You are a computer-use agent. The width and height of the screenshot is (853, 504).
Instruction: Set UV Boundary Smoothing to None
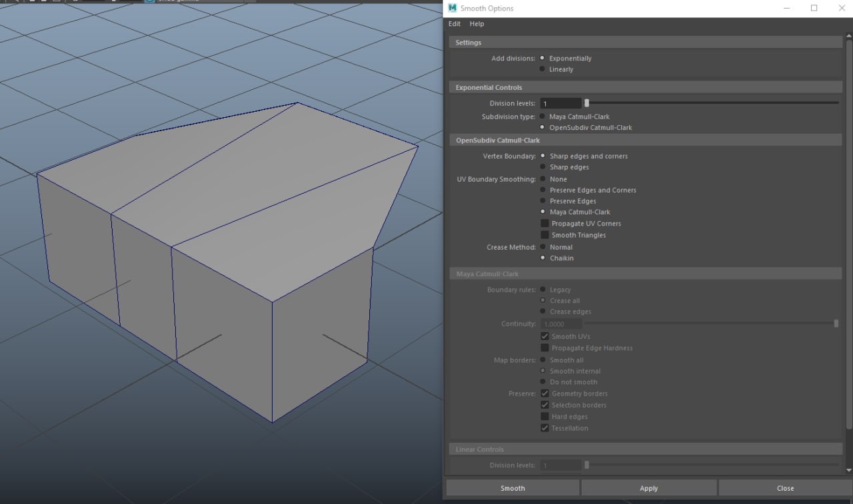(542, 179)
